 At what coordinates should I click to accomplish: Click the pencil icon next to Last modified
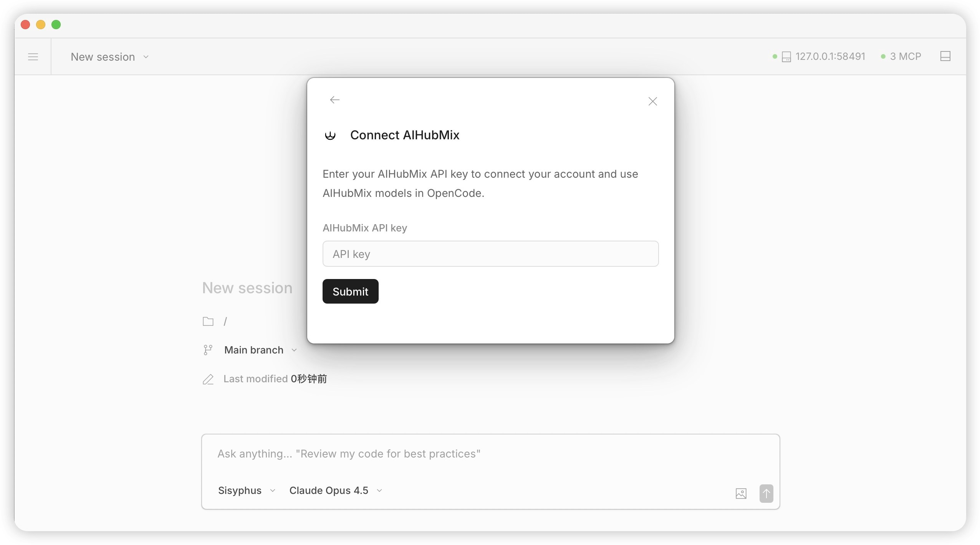point(208,379)
